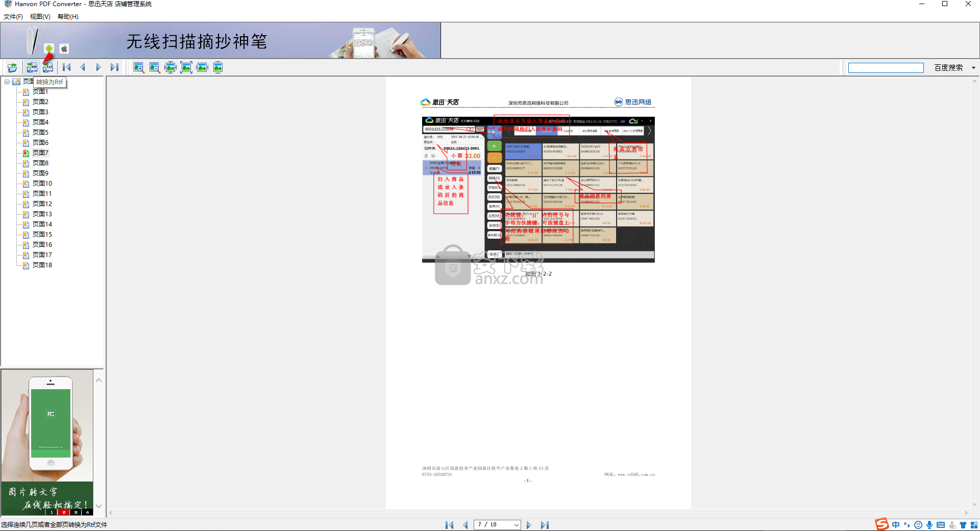Select 页面15 in the page tree
The image size is (980, 531).
[x=42, y=235]
